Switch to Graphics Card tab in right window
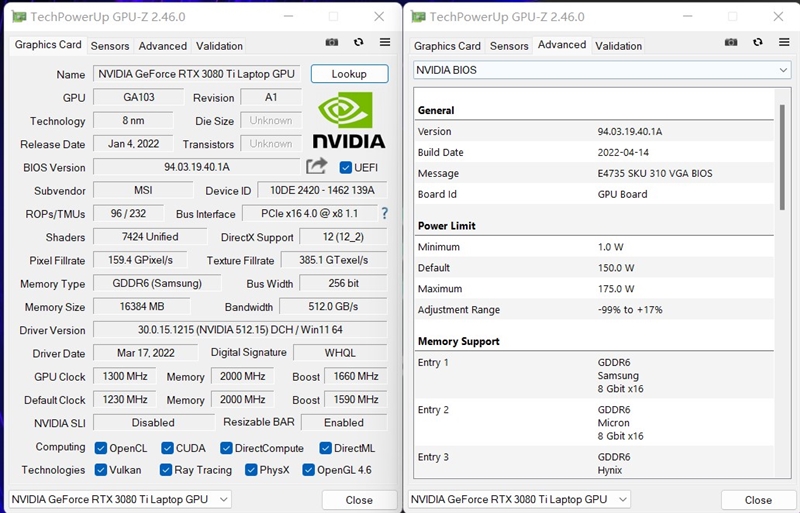800x513 pixels. coord(447,46)
